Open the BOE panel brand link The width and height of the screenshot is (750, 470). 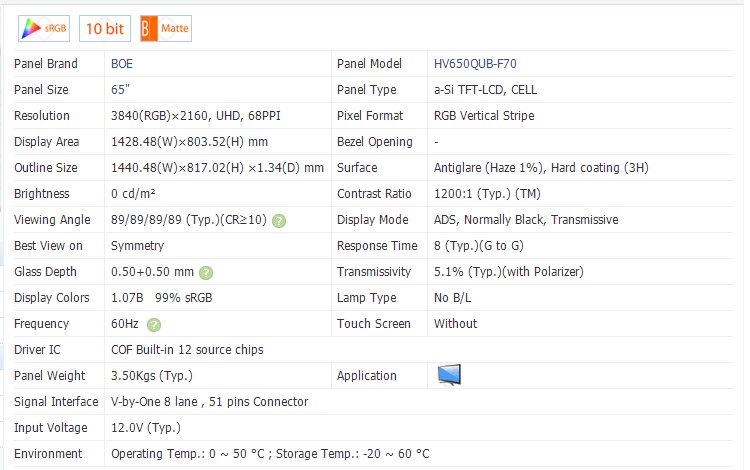click(121, 64)
